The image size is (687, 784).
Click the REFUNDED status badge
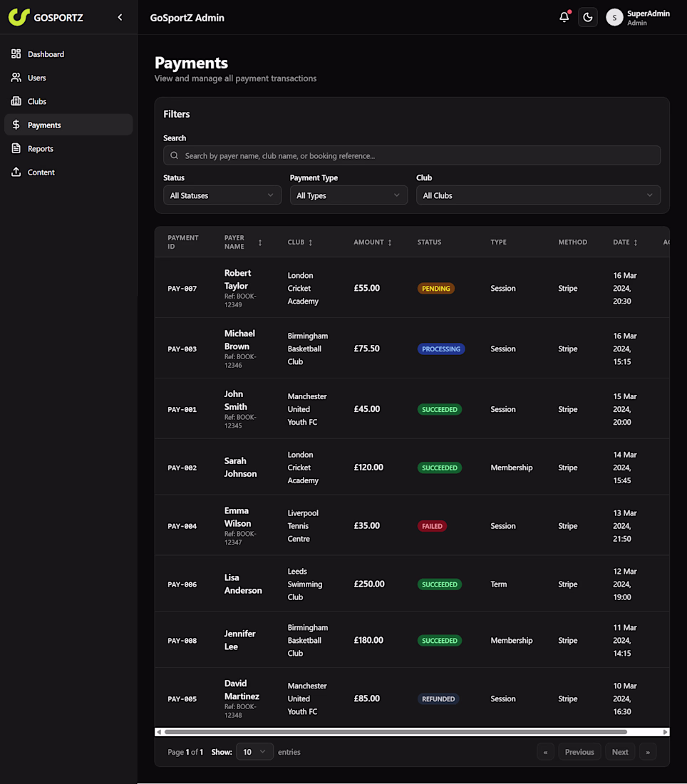click(x=438, y=699)
